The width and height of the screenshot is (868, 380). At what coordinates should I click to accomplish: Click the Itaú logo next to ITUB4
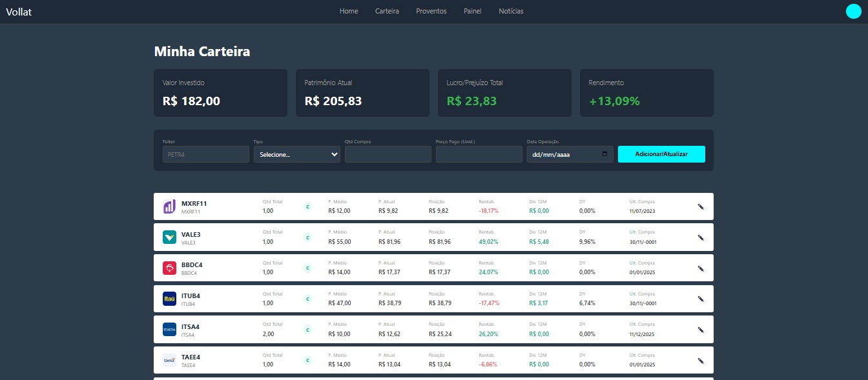(169, 299)
